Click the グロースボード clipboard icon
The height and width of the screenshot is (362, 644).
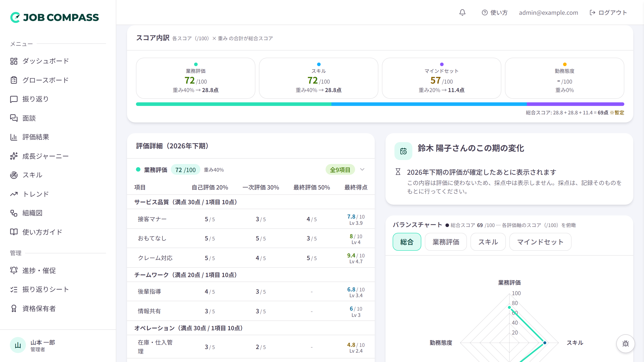pyautogui.click(x=14, y=80)
